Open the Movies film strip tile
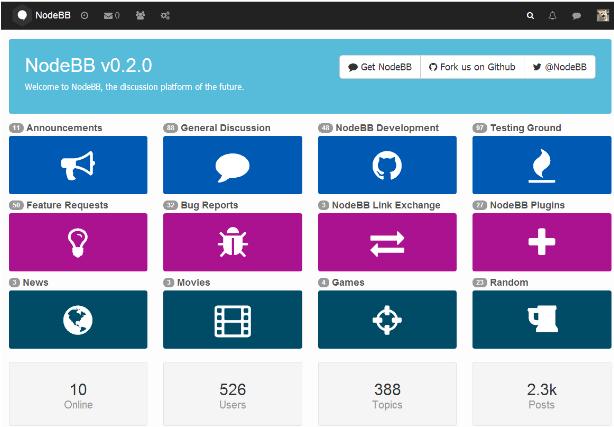 click(233, 319)
